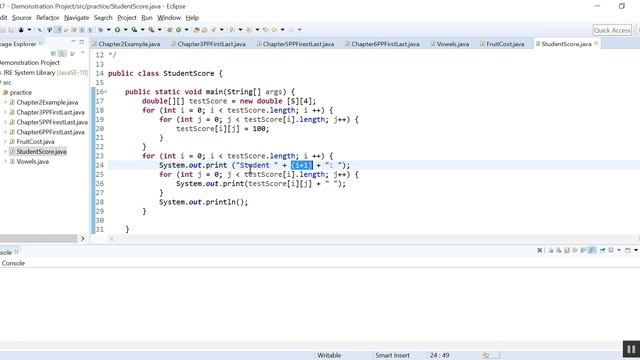Click the class name StudentScore in code
The width and height of the screenshot is (640, 360).
[x=189, y=73]
